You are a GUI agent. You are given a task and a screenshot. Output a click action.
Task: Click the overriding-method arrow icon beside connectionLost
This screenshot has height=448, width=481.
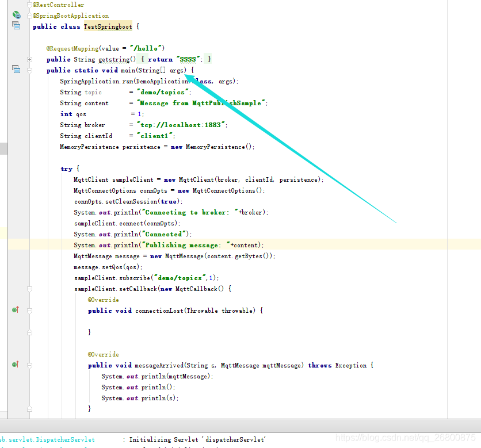(x=15, y=309)
